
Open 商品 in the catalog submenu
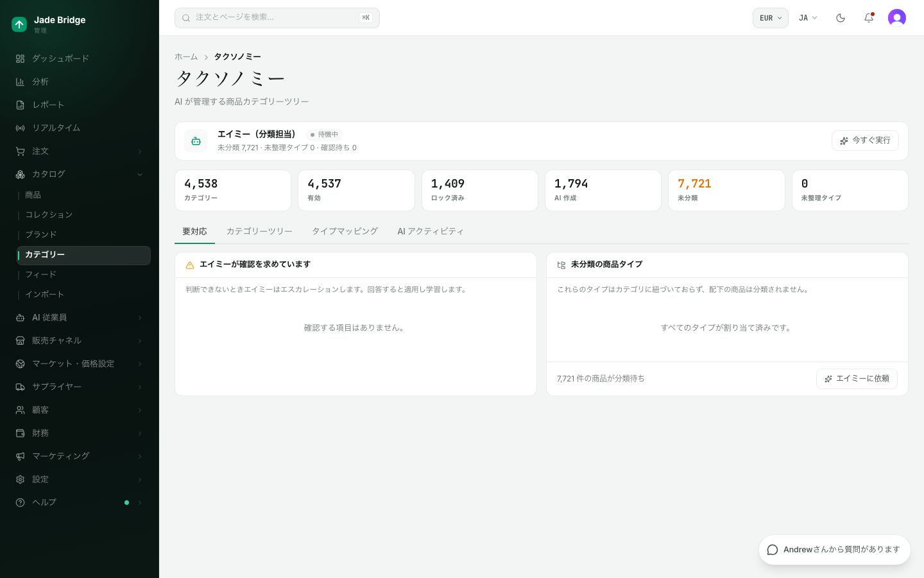click(33, 195)
